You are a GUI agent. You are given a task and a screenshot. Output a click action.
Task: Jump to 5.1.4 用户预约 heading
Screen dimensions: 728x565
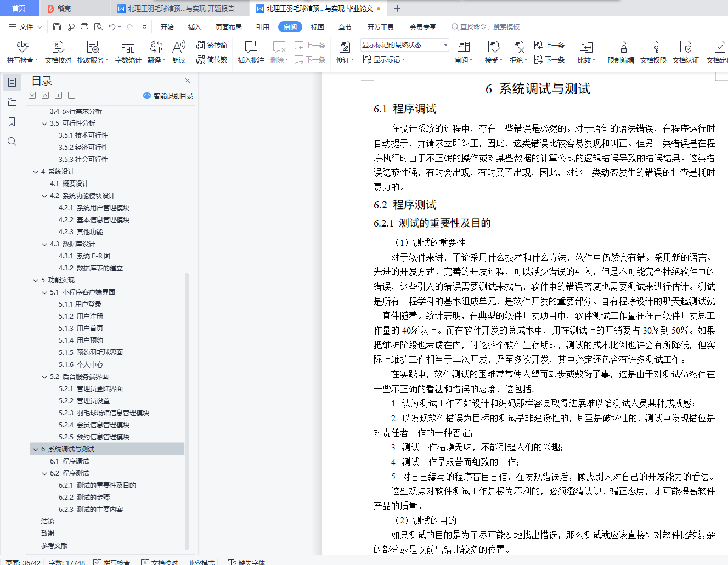click(81, 341)
